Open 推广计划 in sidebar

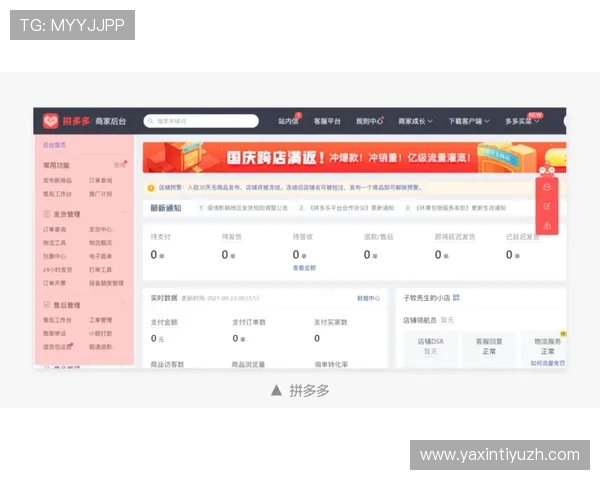coord(101,194)
